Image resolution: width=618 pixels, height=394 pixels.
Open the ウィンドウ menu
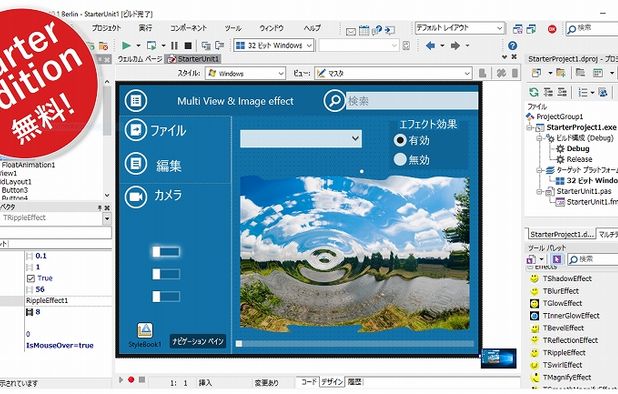[272, 28]
